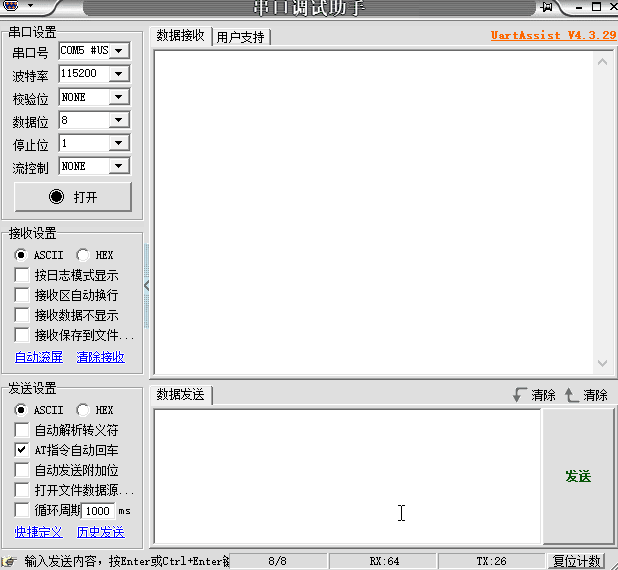Collapse the left settings panel with splitter arrow

147,286
